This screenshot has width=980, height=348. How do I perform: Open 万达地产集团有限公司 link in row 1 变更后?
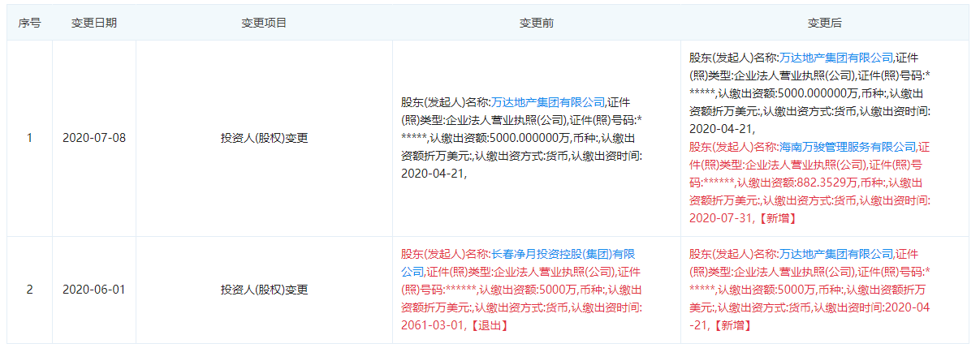(837, 58)
